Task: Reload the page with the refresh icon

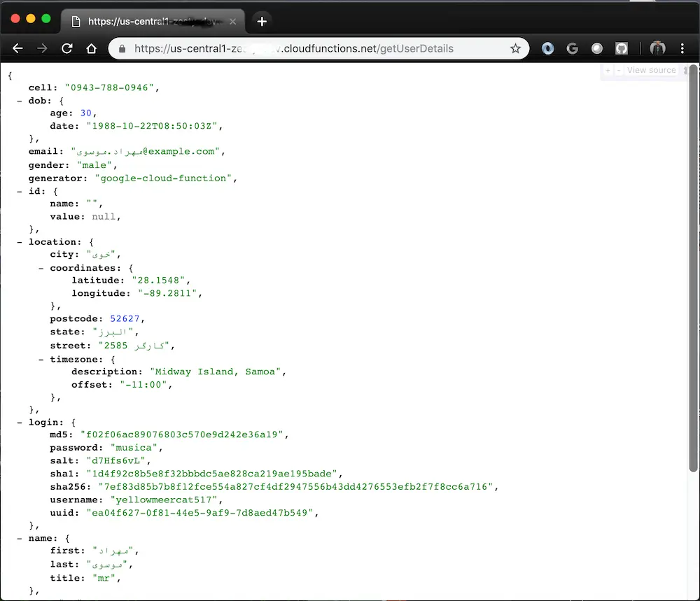Action: [x=66, y=48]
